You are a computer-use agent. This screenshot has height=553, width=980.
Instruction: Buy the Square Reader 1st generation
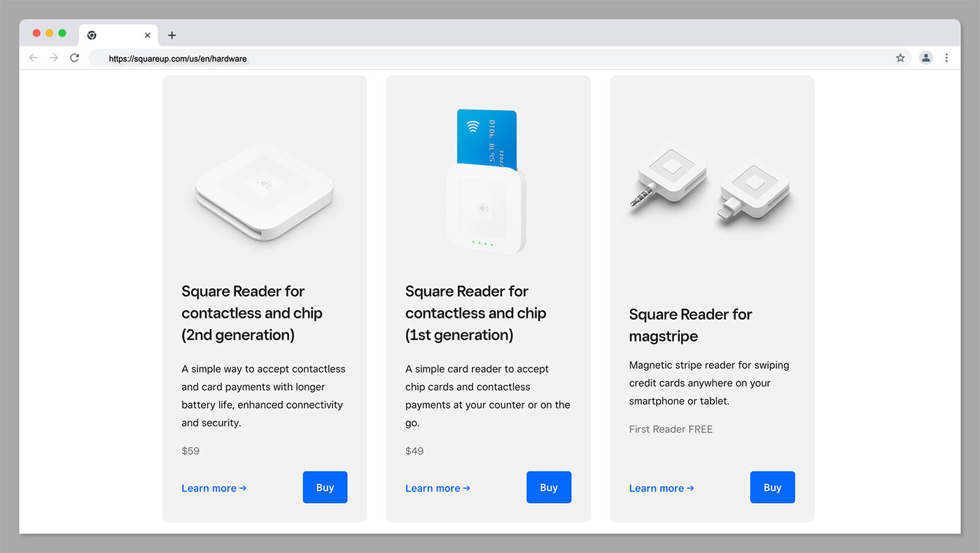point(549,487)
